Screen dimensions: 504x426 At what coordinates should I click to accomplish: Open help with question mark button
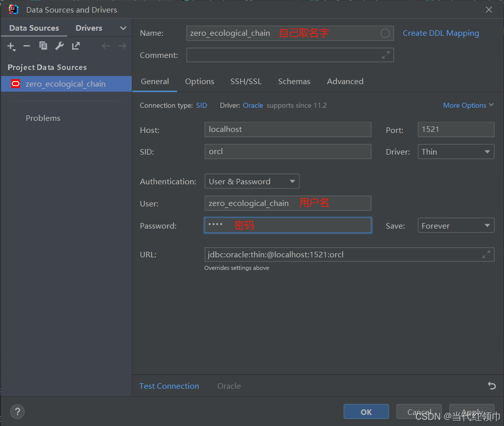tap(18, 411)
